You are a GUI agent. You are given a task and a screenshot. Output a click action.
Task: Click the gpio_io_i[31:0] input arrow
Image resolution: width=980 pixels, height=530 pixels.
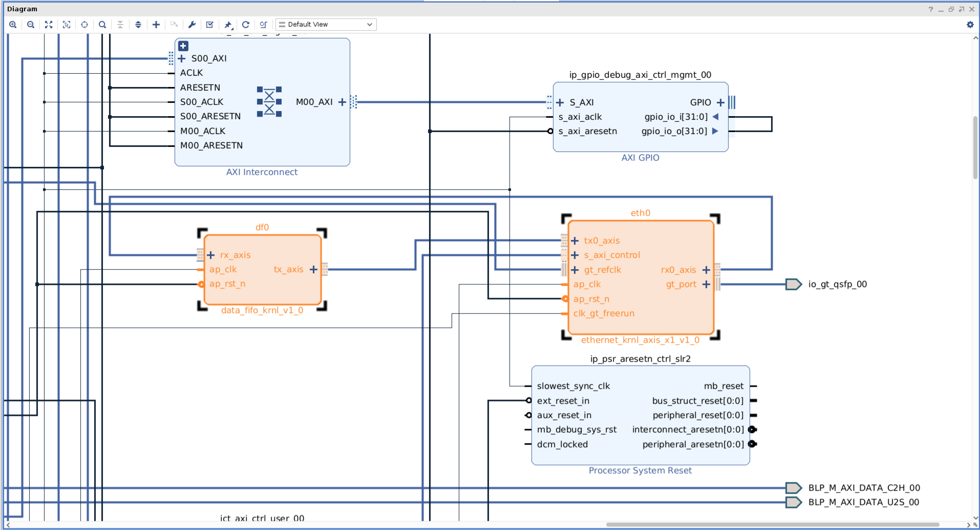tap(715, 117)
